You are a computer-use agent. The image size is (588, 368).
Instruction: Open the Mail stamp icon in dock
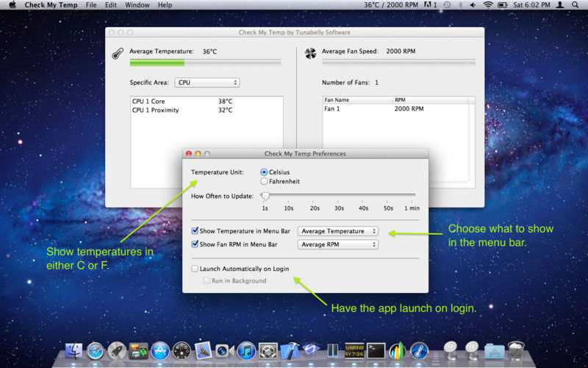click(x=204, y=351)
